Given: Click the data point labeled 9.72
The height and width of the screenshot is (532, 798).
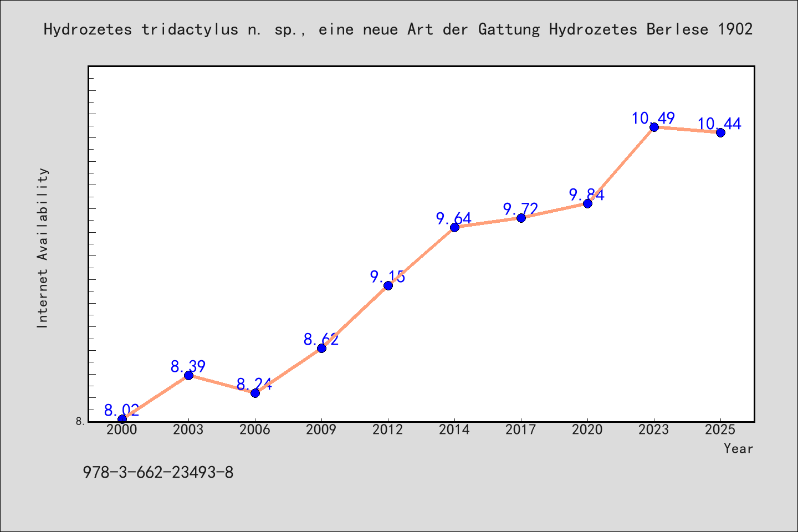Looking at the screenshot, I should tap(521, 218).
